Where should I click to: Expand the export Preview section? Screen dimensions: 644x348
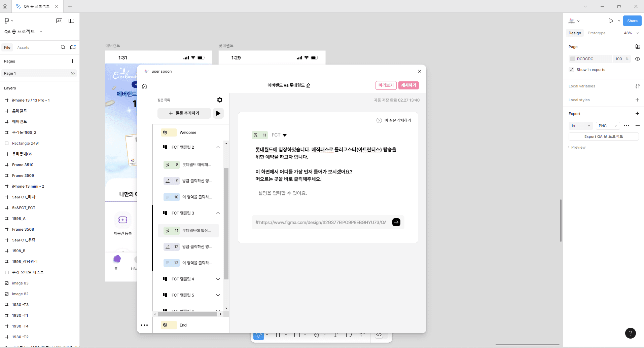(577, 147)
